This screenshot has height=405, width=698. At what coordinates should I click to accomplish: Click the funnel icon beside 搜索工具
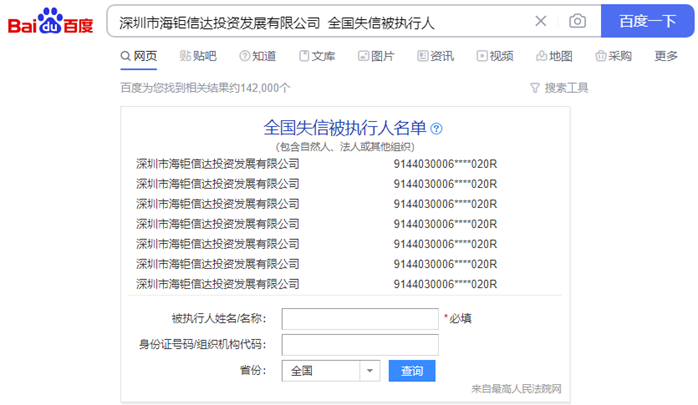535,88
